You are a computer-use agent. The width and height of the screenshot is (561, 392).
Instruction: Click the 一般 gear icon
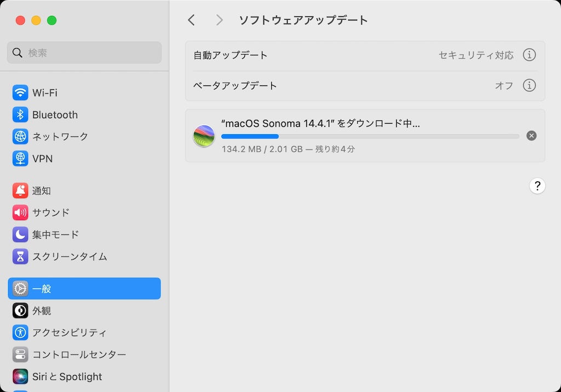pyautogui.click(x=20, y=289)
